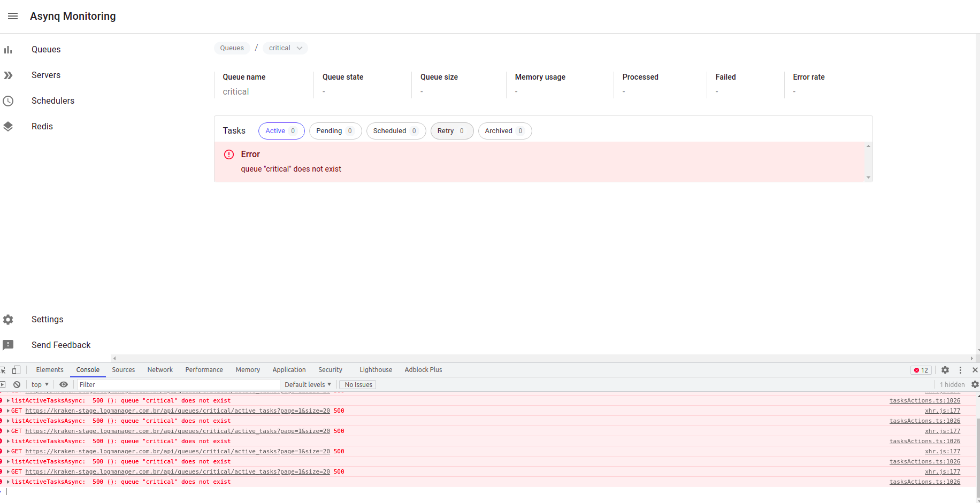Switch to the Adblock Plus DevTools tab
980x503 pixels.
click(x=423, y=370)
